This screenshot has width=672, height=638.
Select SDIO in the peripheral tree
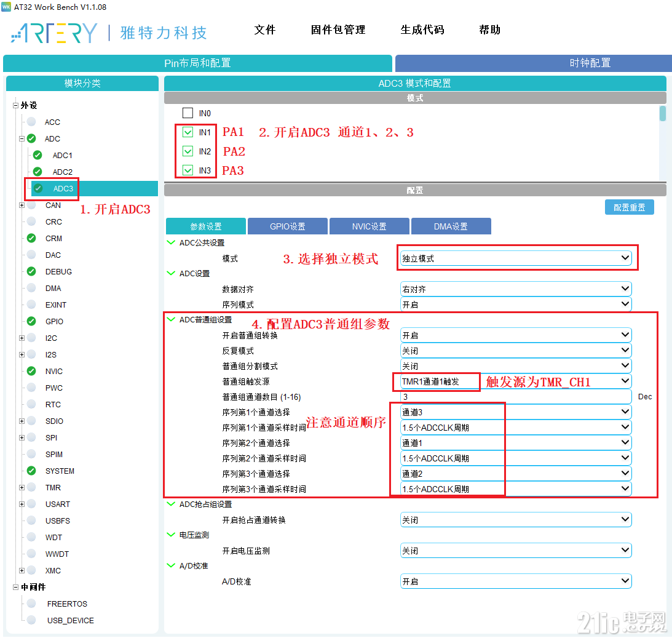(x=55, y=421)
